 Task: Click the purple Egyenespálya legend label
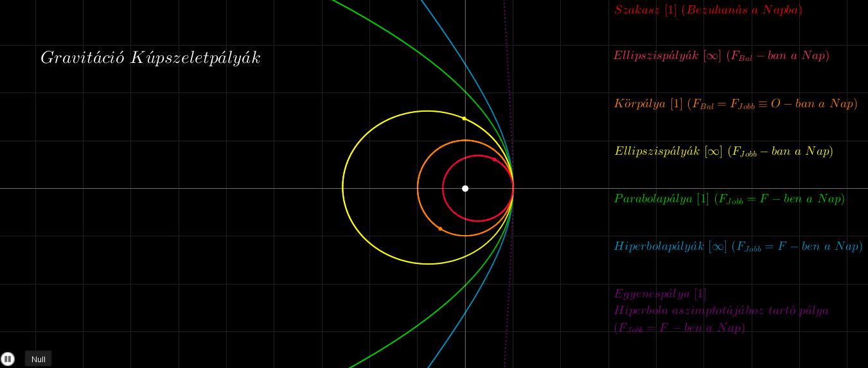pyautogui.click(x=660, y=294)
